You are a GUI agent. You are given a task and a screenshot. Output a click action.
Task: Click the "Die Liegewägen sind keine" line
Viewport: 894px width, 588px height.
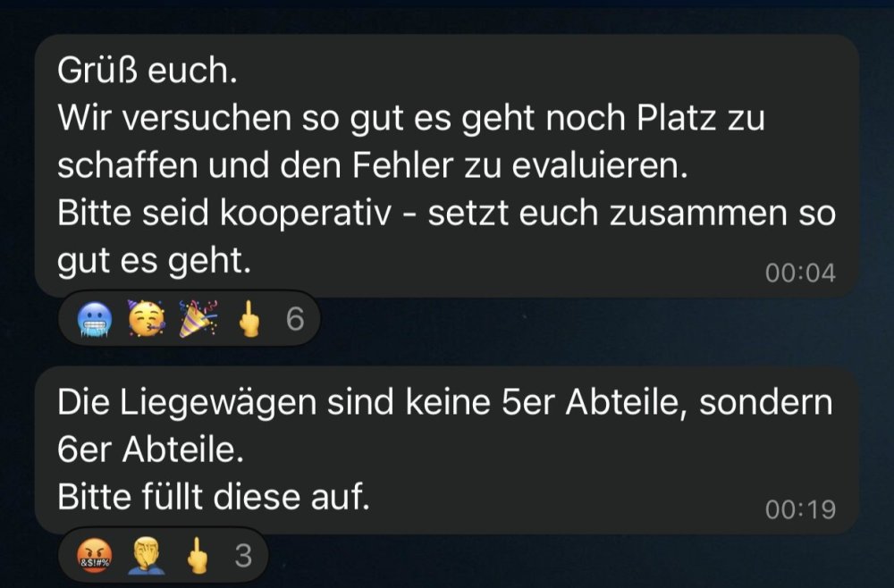(x=274, y=403)
